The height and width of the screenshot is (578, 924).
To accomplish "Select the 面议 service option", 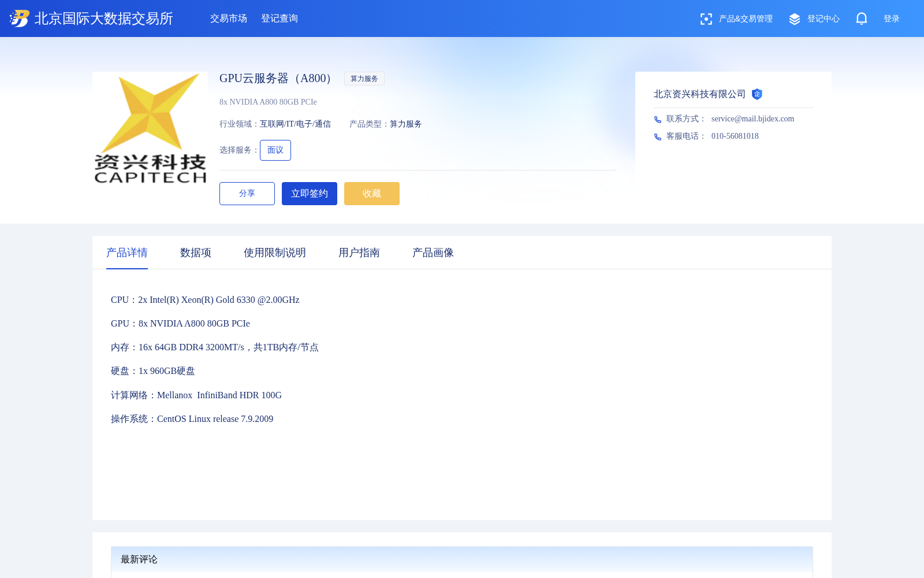I will coord(275,150).
